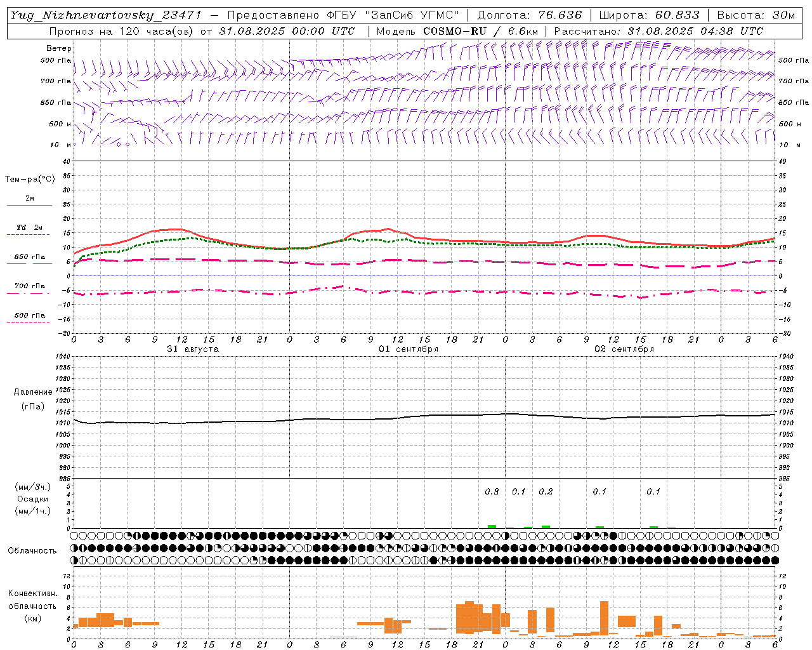
Task: Click the 01 сентября date label
Action: point(409,349)
